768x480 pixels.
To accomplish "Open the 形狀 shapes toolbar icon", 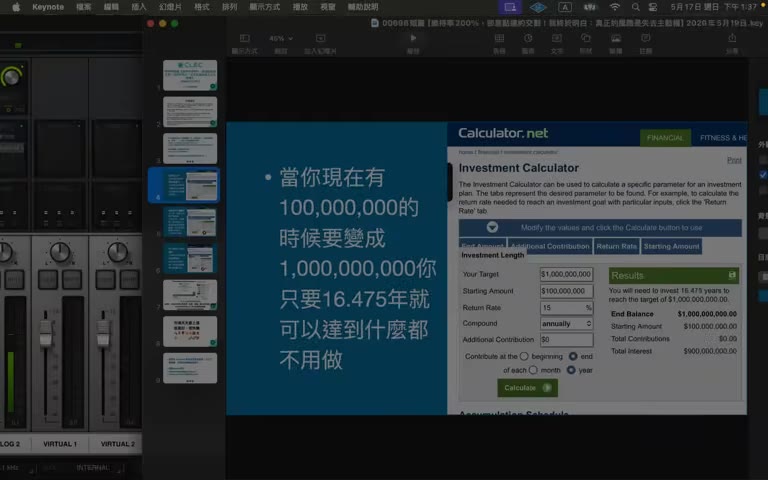I will coord(586,38).
